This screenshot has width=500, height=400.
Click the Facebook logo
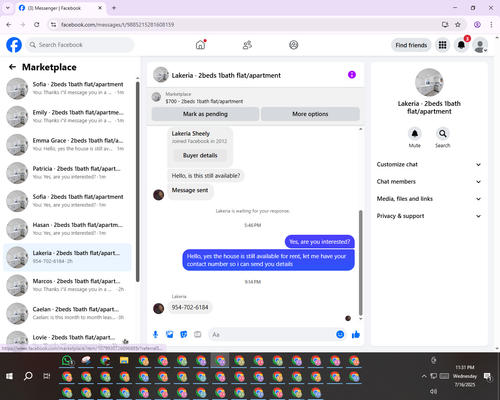14,45
